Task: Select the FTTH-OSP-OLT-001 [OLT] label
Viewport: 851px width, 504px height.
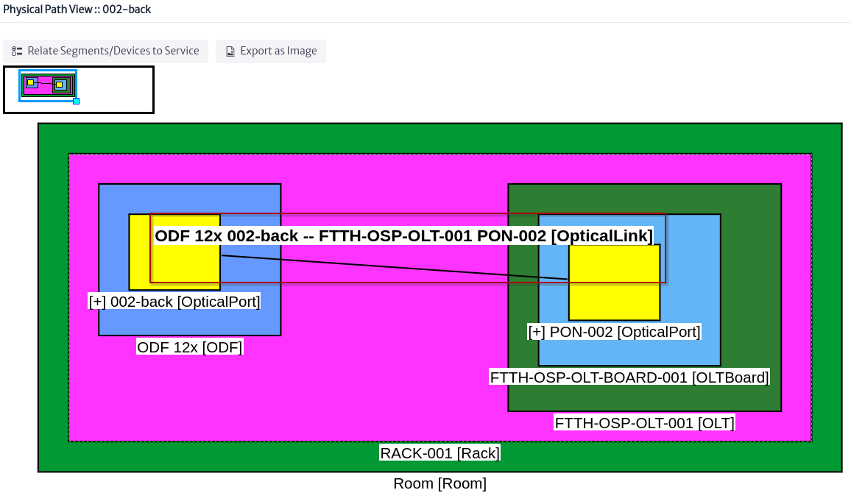Action: (645, 422)
